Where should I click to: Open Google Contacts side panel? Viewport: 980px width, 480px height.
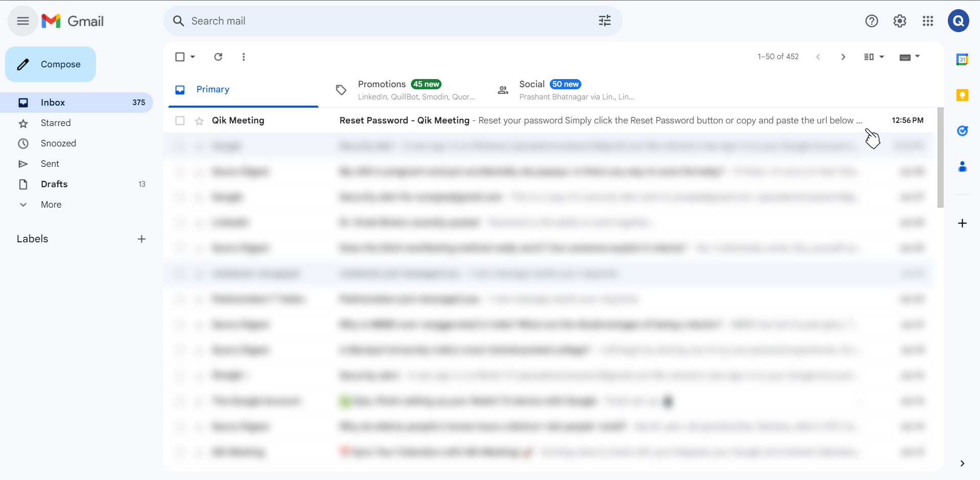(963, 167)
